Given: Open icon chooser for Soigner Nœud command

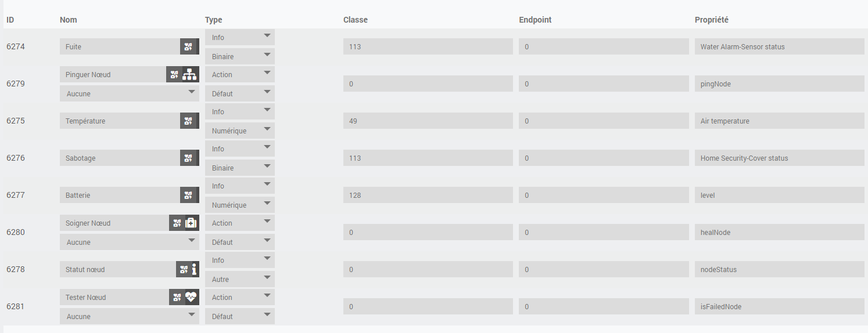Looking at the screenshot, I should (177, 223).
